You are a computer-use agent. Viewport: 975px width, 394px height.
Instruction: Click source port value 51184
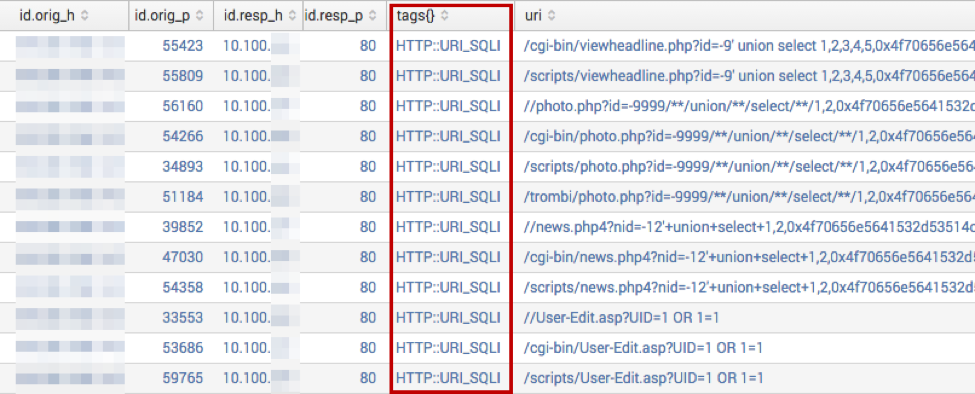[x=183, y=197]
